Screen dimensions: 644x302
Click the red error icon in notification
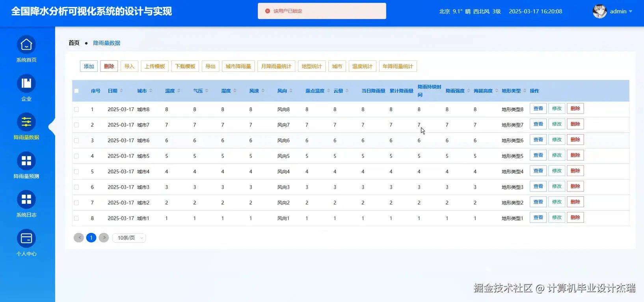(x=268, y=11)
